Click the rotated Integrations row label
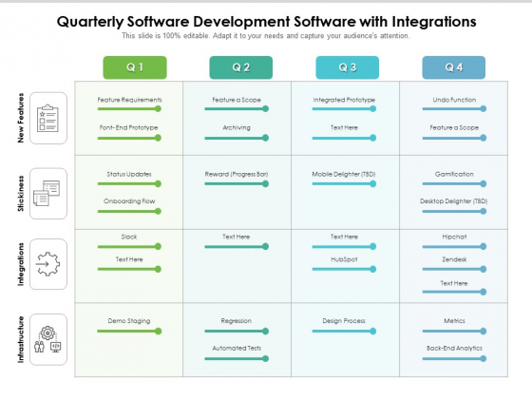Screen dimensions: 532x399 tap(21, 264)
